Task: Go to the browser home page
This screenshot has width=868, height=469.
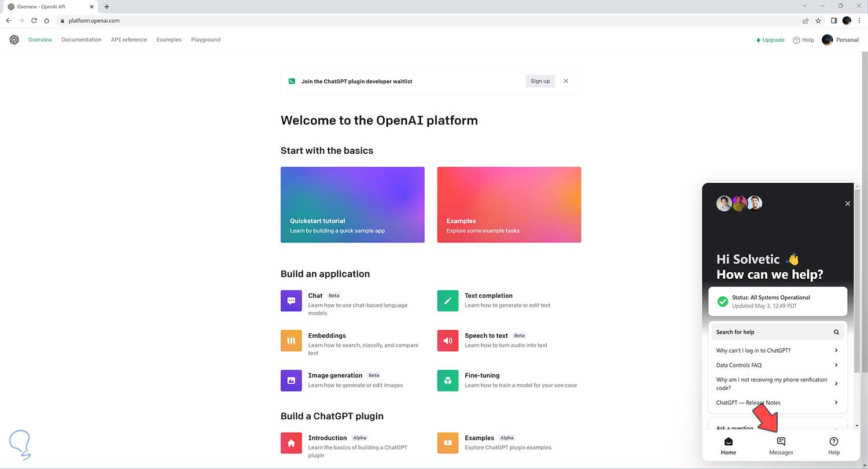Action: pyautogui.click(x=47, y=20)
